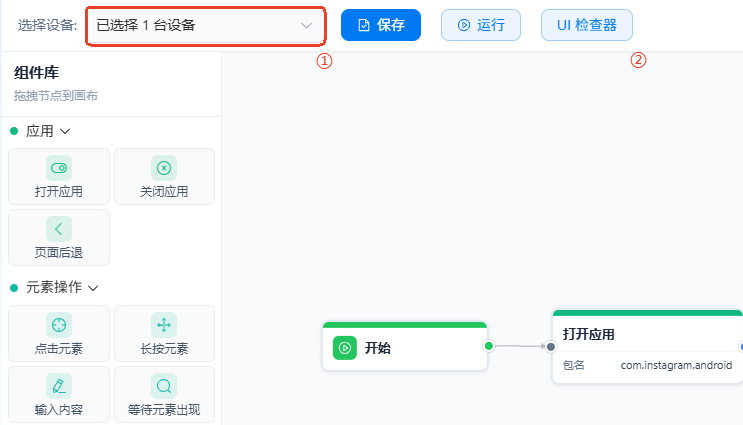This screenshot has height=425, width=743.
Task: Click the connector arrow between the two nodes
Action: (x=520, y=346)
